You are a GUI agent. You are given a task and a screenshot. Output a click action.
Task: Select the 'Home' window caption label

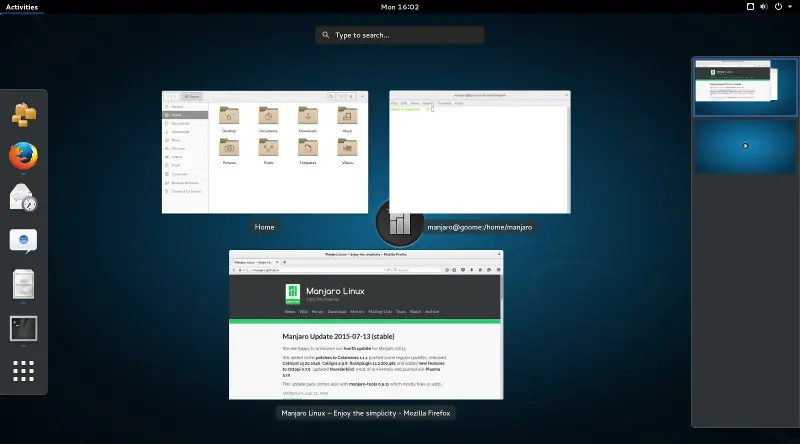pos(264,227)
